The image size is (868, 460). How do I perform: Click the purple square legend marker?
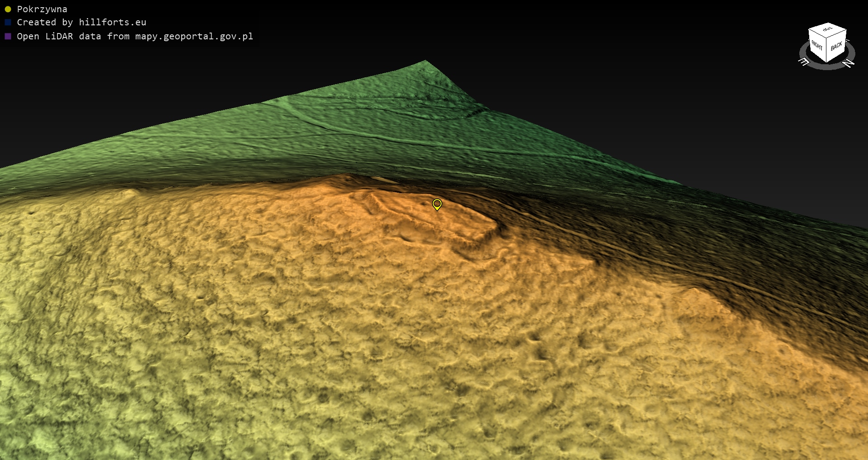pyautogui.click(x=8, y=36)
